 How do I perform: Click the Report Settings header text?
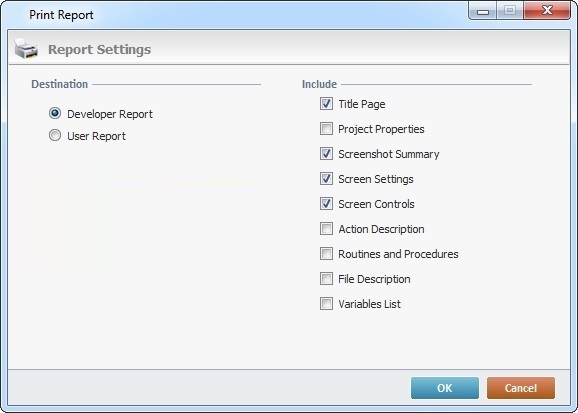[100, 49]
